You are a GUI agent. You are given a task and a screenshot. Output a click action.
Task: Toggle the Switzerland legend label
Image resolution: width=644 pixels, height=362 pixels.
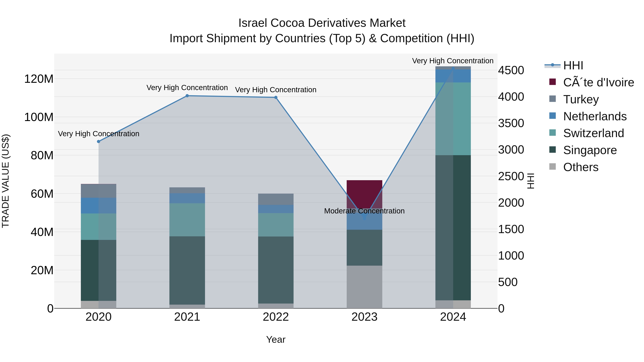coord(594,133)
